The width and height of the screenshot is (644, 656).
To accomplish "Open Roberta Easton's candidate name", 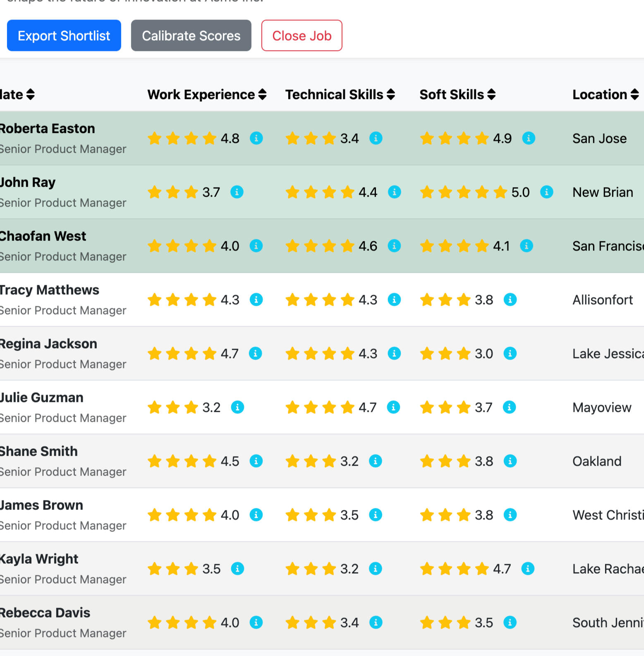I will coord(47,129).
